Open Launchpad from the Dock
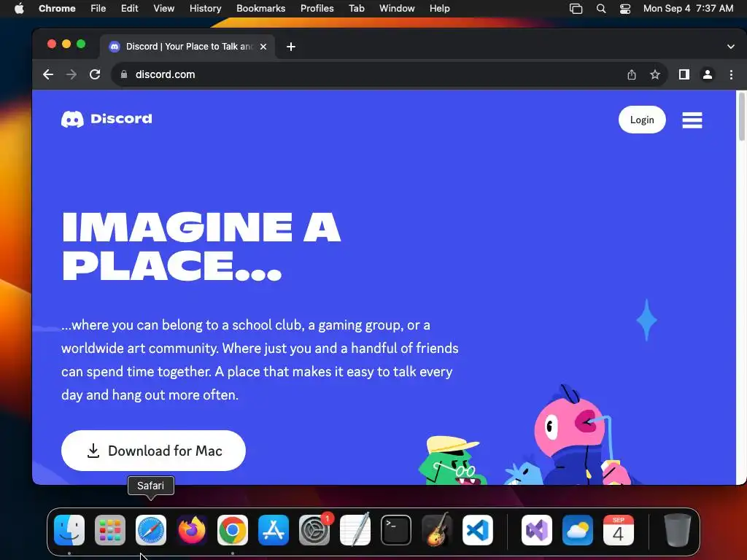Screen dimensions: 747x560 click(110, 530)
